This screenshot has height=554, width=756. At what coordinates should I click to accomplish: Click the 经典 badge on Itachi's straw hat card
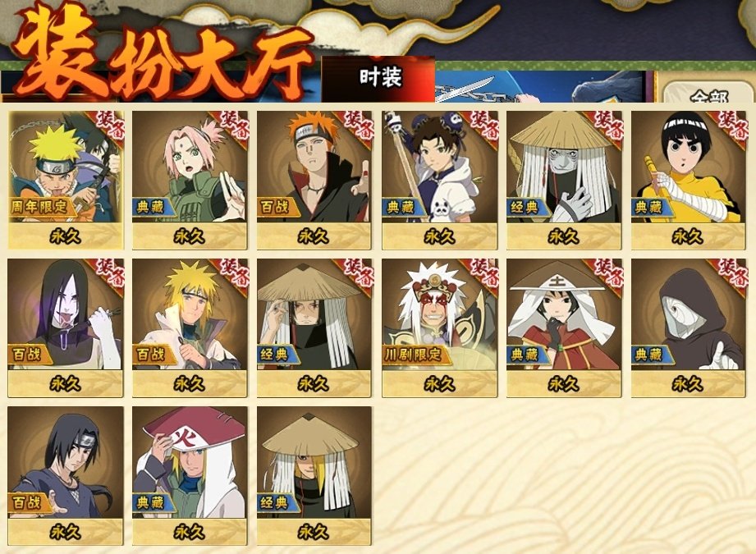[x=276, y=355]
